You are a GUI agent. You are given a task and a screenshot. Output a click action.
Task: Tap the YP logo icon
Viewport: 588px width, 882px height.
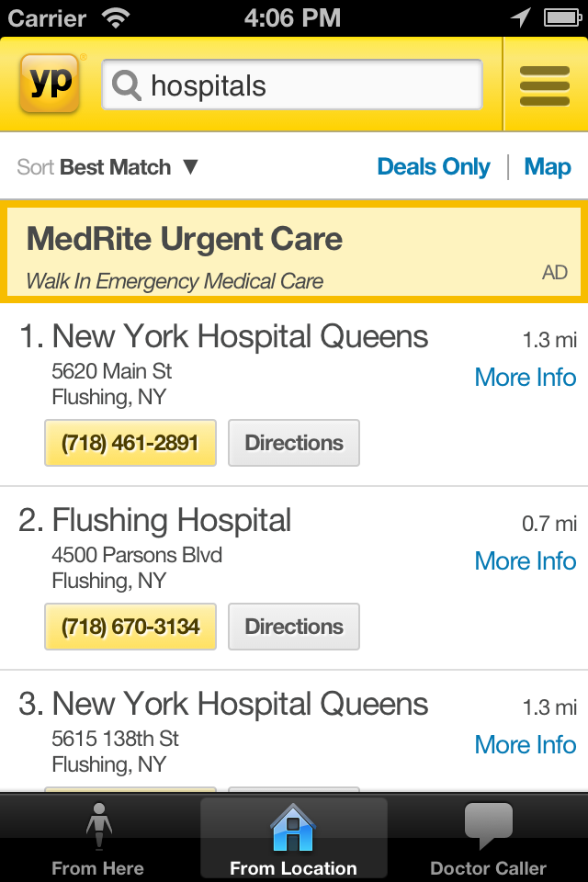(x=50, y=84)
